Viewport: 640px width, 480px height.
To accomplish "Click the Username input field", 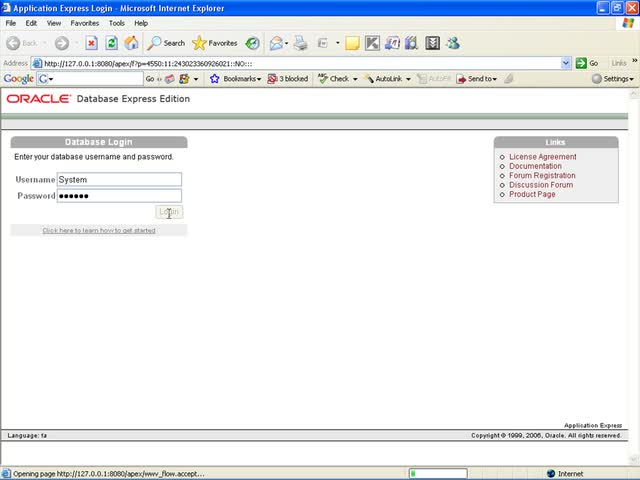I will click(119, 180).
